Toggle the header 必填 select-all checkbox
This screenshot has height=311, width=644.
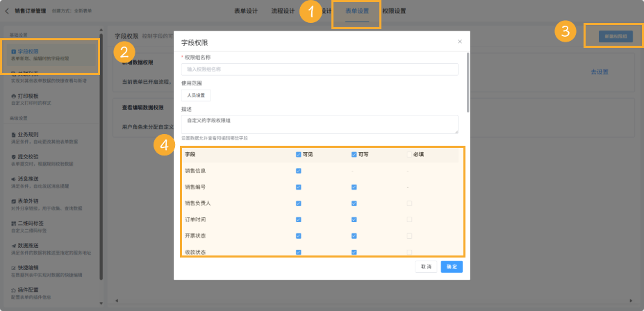click(409, 155)
